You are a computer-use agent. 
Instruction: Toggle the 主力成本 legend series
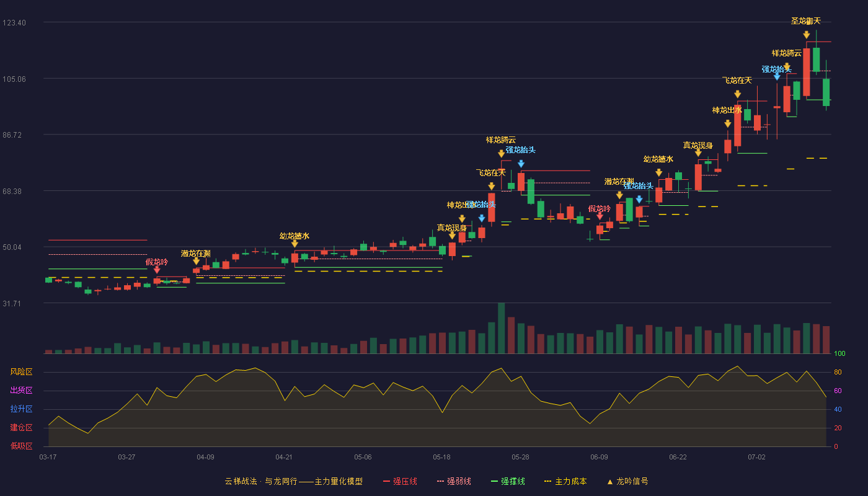[565, 481]
